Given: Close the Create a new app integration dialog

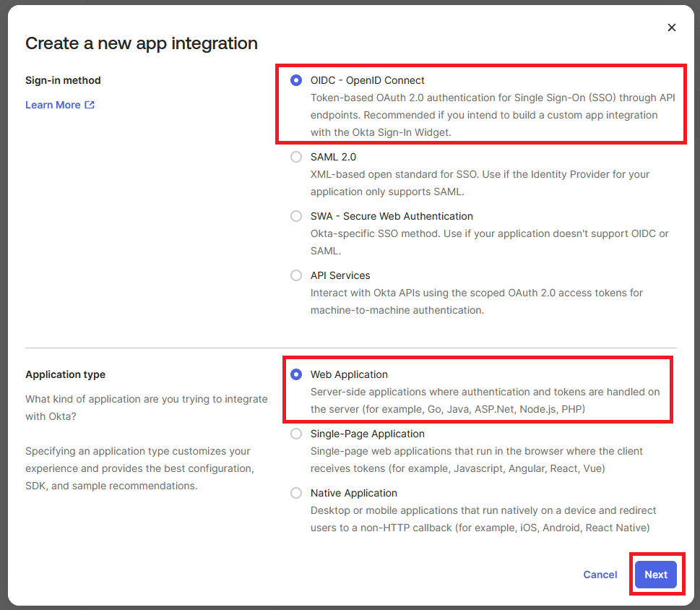Looking at the screenshot, I should pyautogui.click(x=672, y=27).
